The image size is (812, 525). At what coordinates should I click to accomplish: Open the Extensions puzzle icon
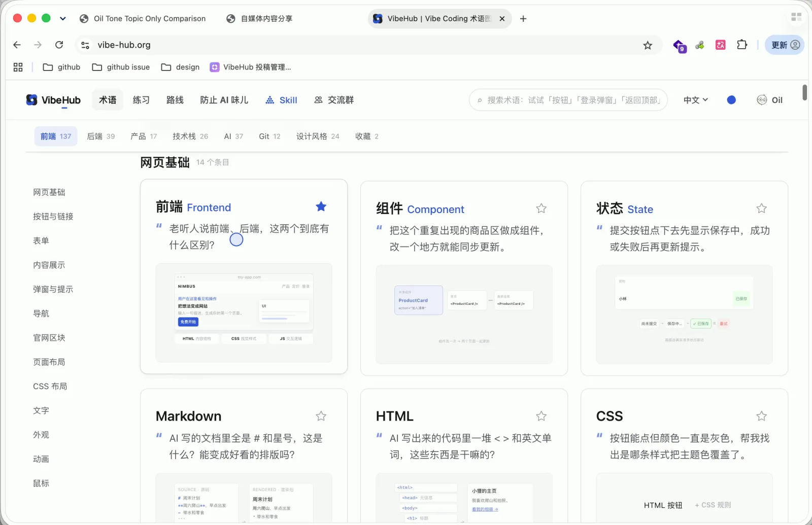click(742, 45)
